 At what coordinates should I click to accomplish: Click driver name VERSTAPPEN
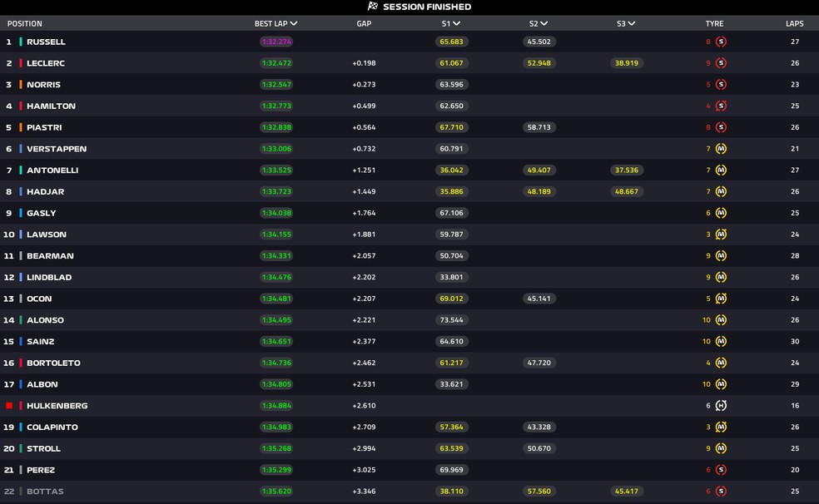pos(57,149)
